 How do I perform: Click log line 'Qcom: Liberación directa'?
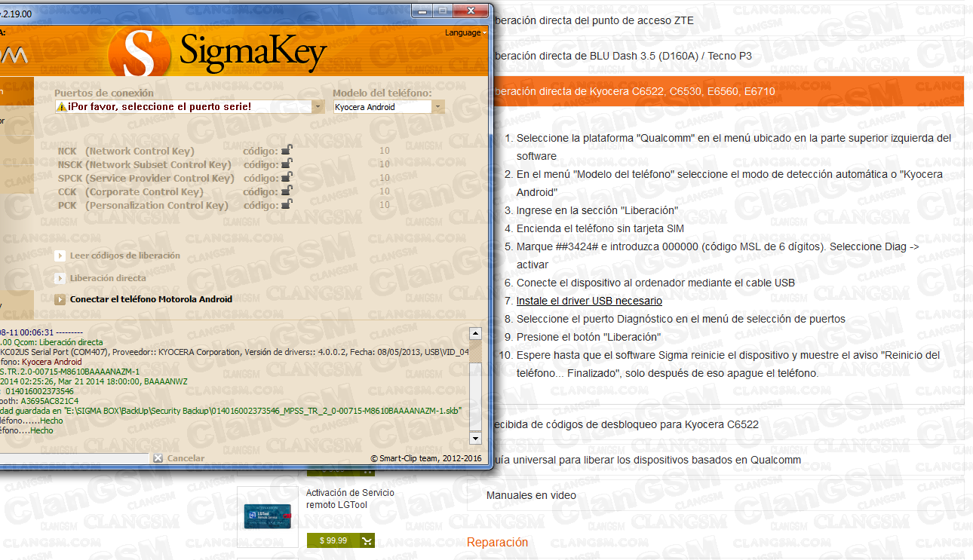click(x=51, y=342)
